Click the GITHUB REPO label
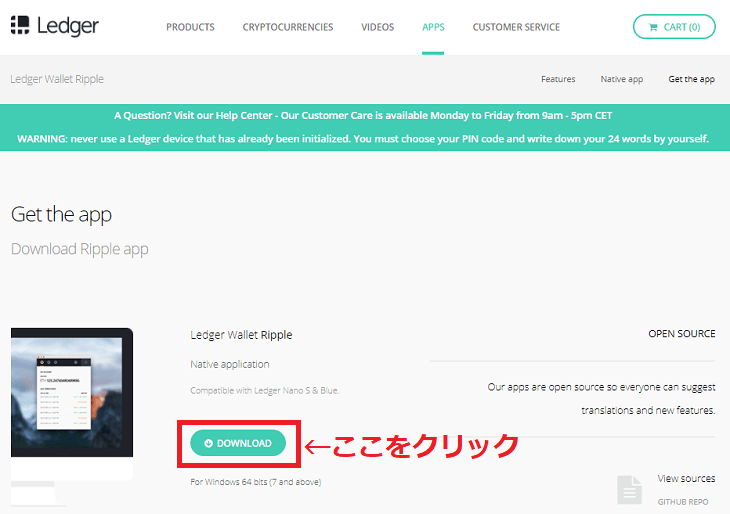The image size is (730, 514). [x=683, y=502]
